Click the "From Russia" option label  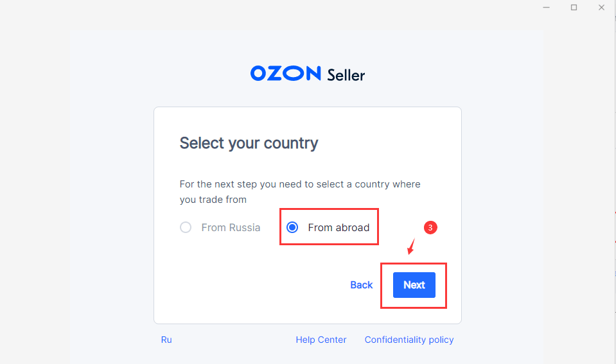[231, 227]
